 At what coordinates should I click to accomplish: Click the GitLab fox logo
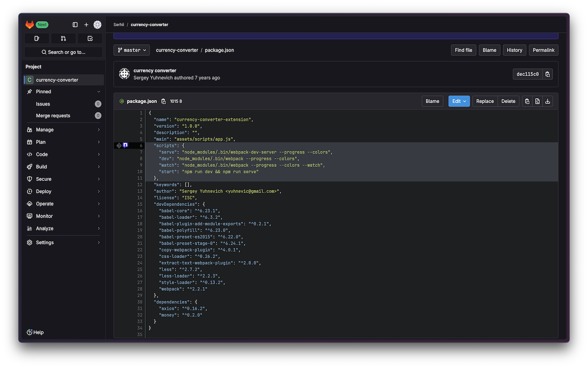29,25
